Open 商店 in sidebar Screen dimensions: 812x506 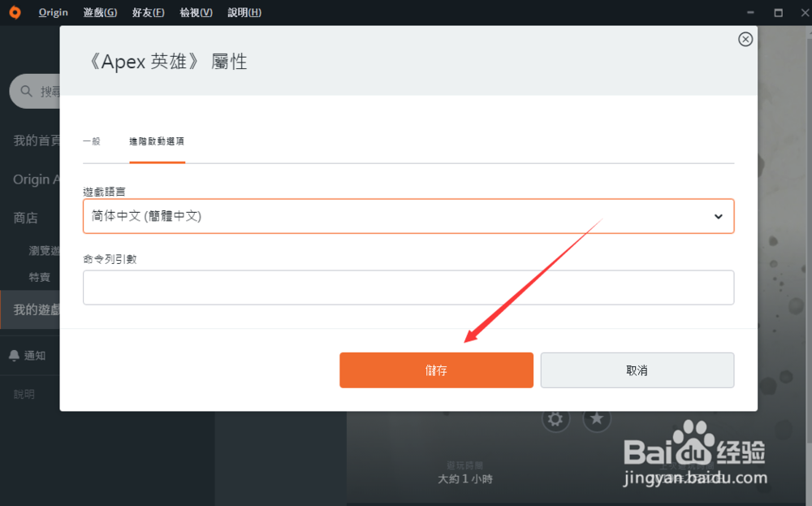coord(25,218)
